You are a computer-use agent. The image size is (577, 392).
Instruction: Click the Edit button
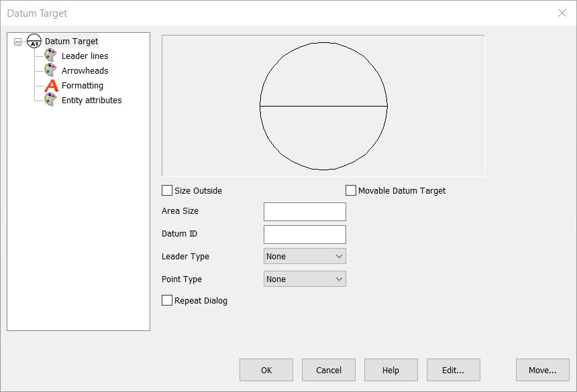click(453, 369)
